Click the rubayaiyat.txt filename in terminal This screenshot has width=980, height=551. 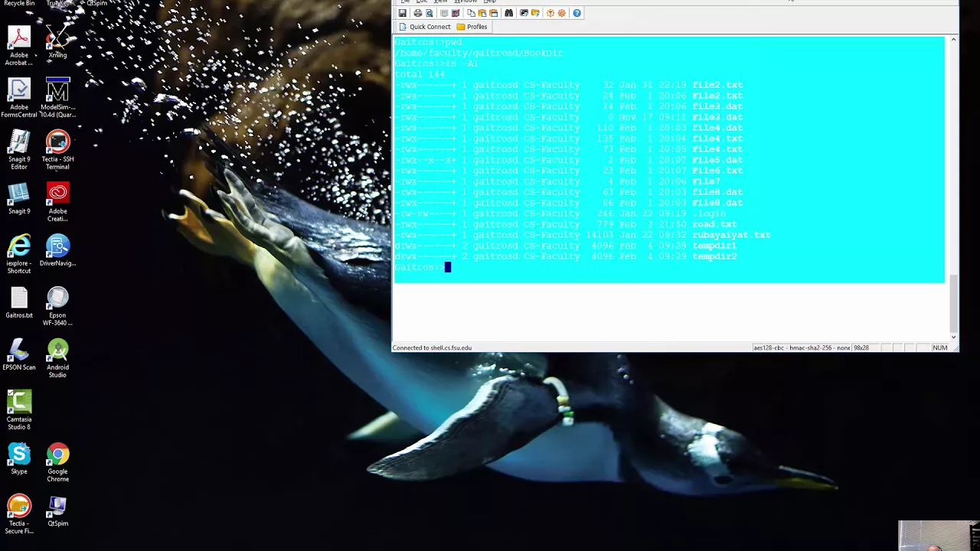(x=731, y=235)
